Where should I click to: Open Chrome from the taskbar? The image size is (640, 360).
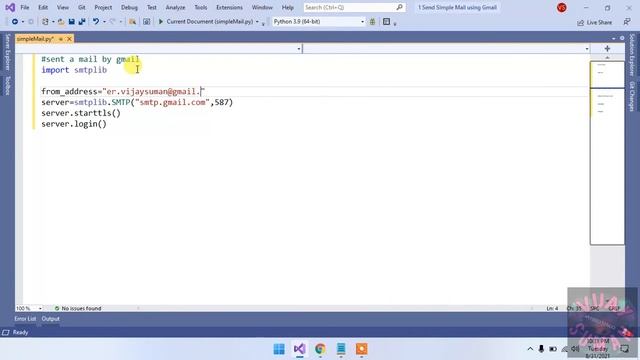[320, 349]
